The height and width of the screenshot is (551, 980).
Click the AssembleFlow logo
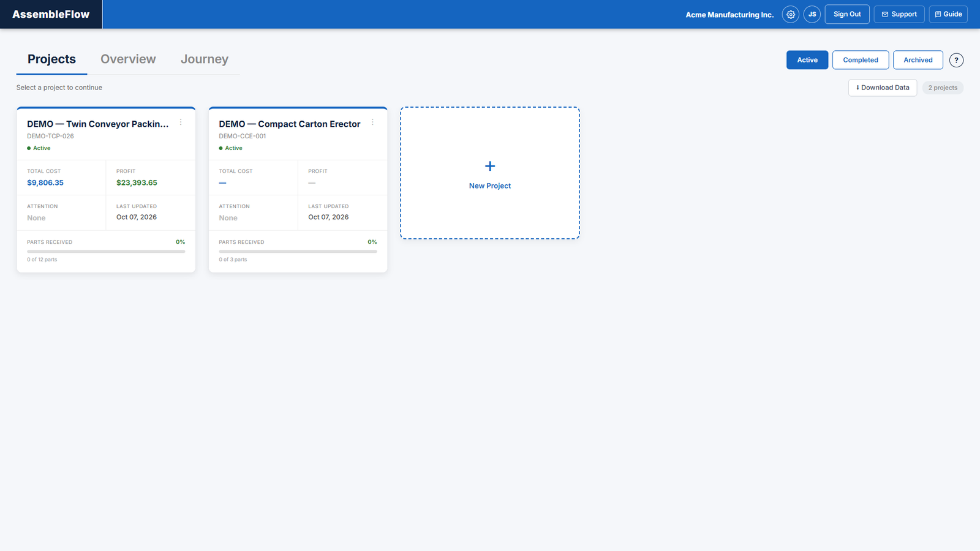tap(51, 14)
